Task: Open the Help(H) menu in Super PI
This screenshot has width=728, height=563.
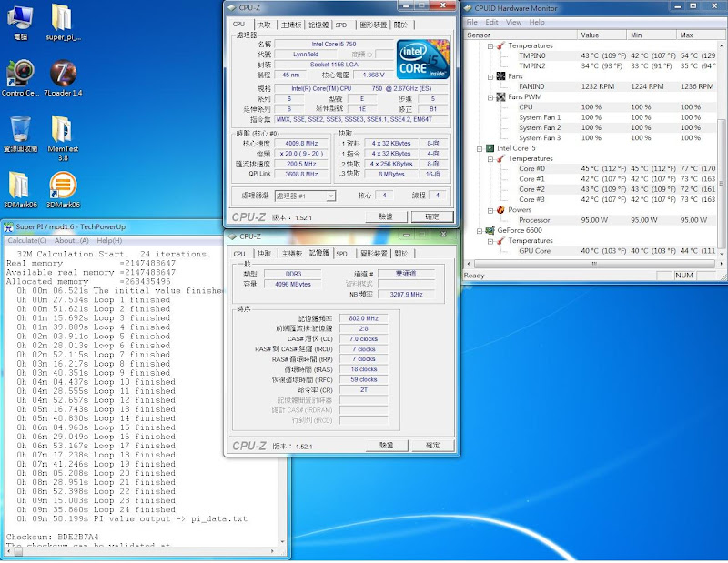Action: (109, 240)
